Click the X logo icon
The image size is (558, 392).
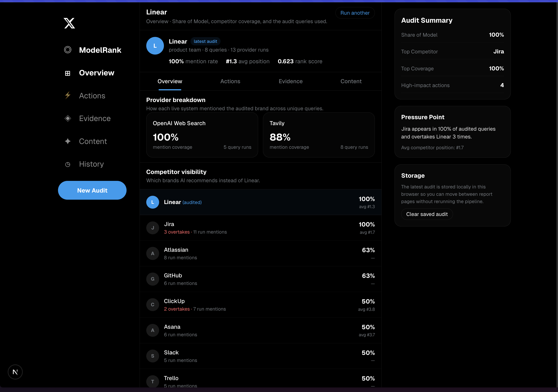[69, 23]
